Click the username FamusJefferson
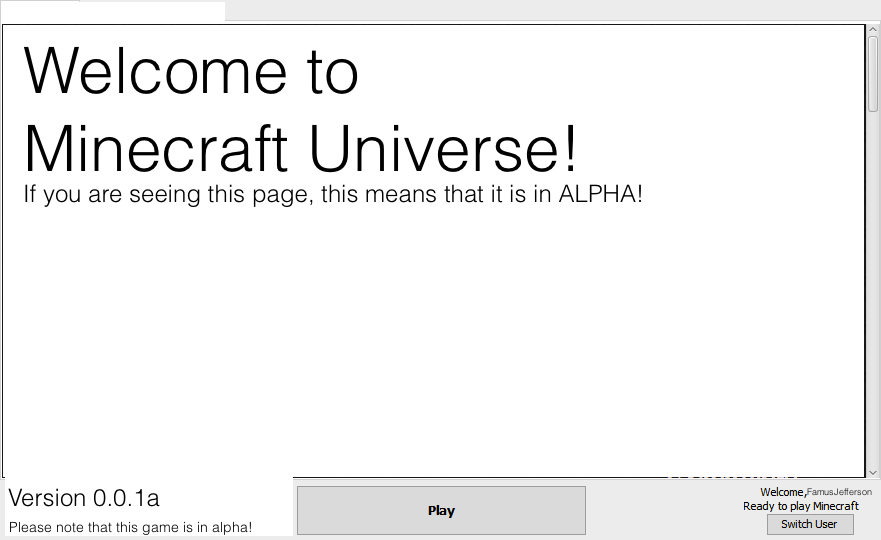The image size is (881, 540). [x=839, y=492]
